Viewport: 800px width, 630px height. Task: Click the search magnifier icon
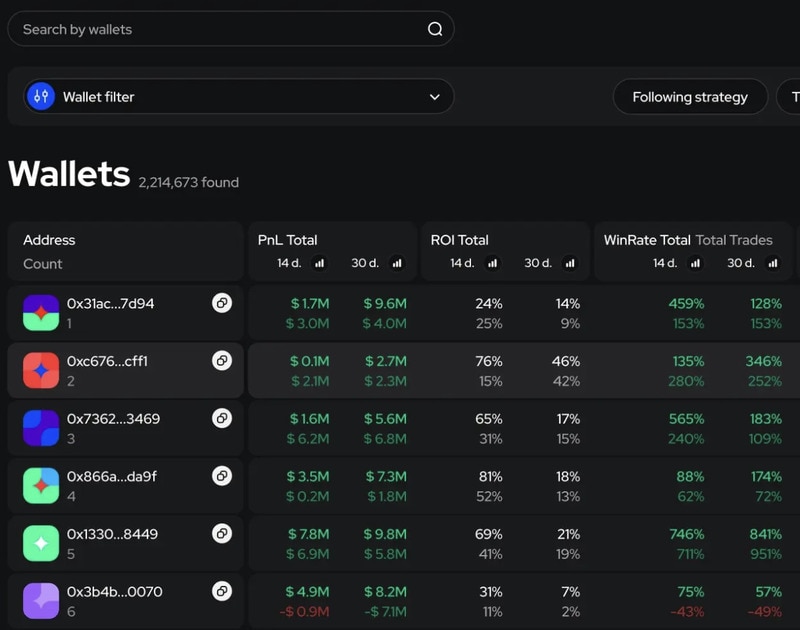tap(435, 29)
